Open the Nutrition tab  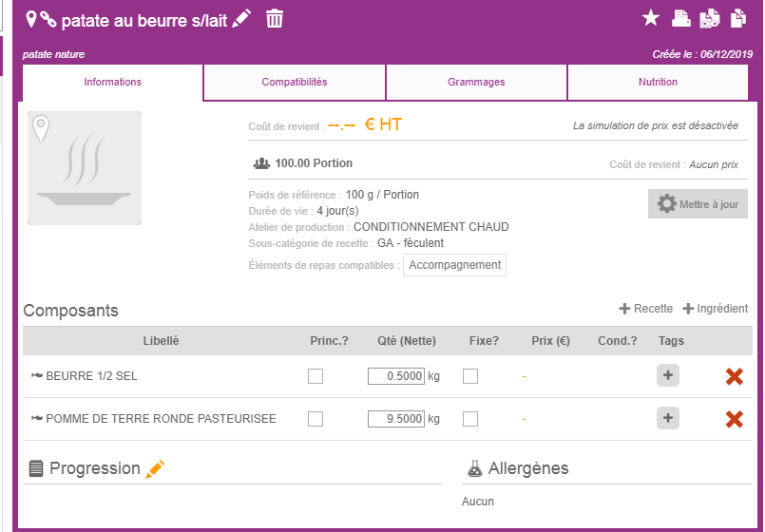tap(658, 82)
